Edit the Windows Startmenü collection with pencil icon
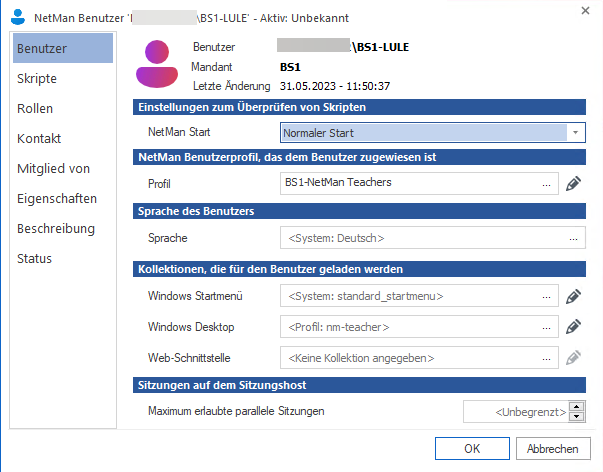The image size is (603, 472). (573, 297)
